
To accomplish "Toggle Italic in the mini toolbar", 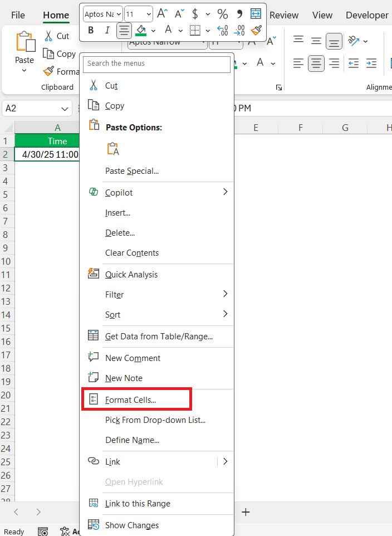I will point(107,31).
